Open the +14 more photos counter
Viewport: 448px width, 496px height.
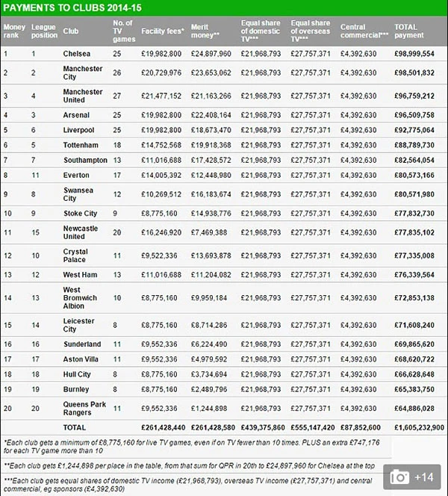424,477
